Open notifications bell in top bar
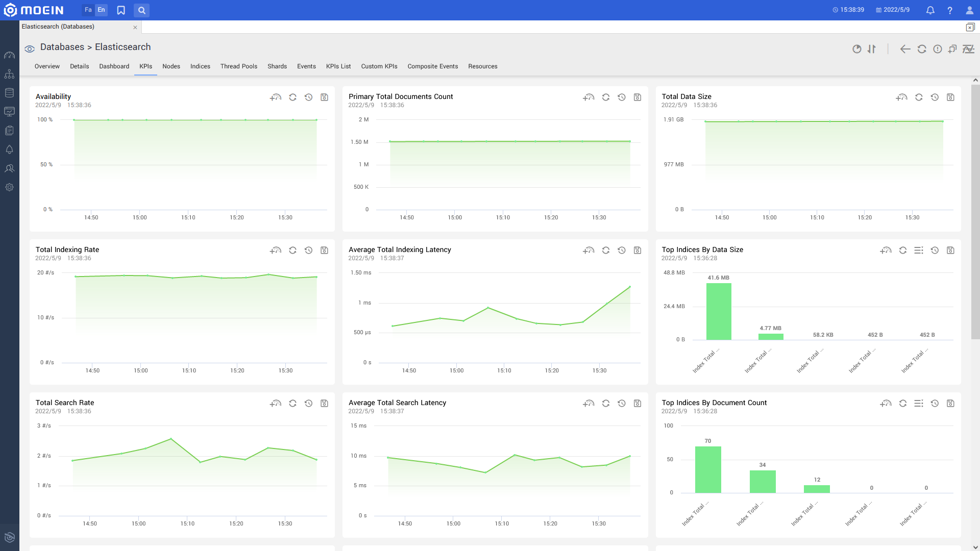Viewport: 980px width, 551px height. tap(930, 10)
